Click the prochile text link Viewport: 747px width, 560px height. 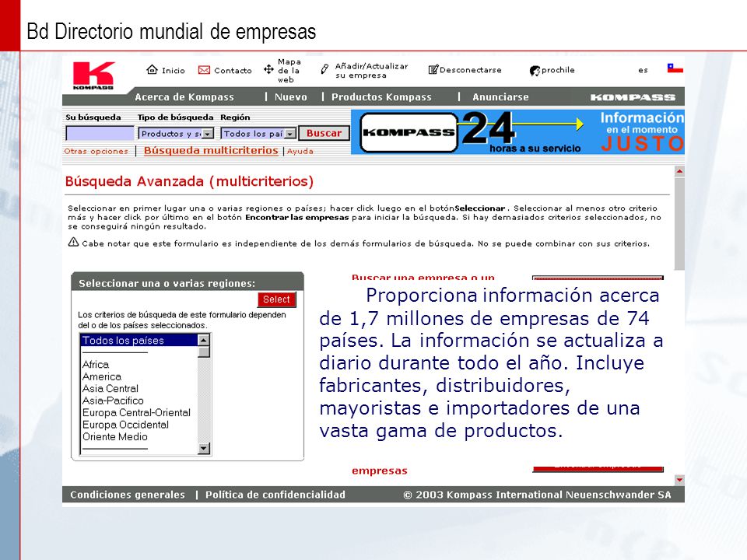[x=558, y=70]
